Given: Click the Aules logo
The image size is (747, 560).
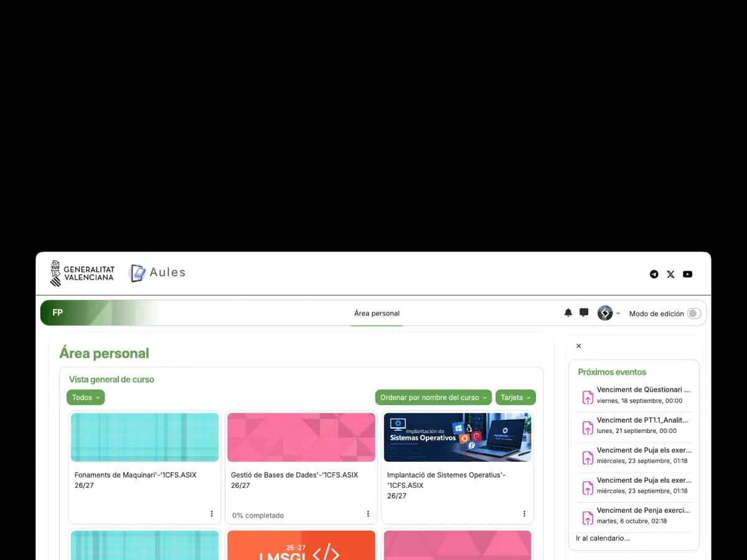Looking at the screenshot, I should coord(158,273).
